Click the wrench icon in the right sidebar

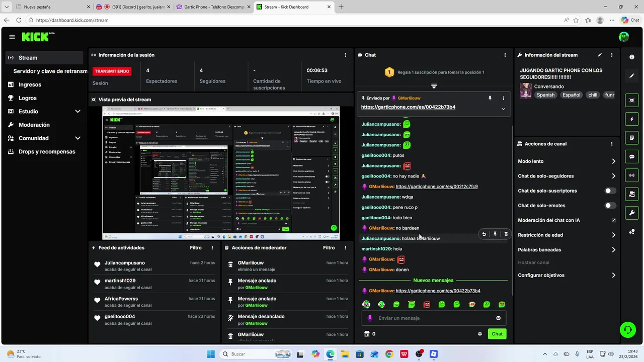[632, 213]
